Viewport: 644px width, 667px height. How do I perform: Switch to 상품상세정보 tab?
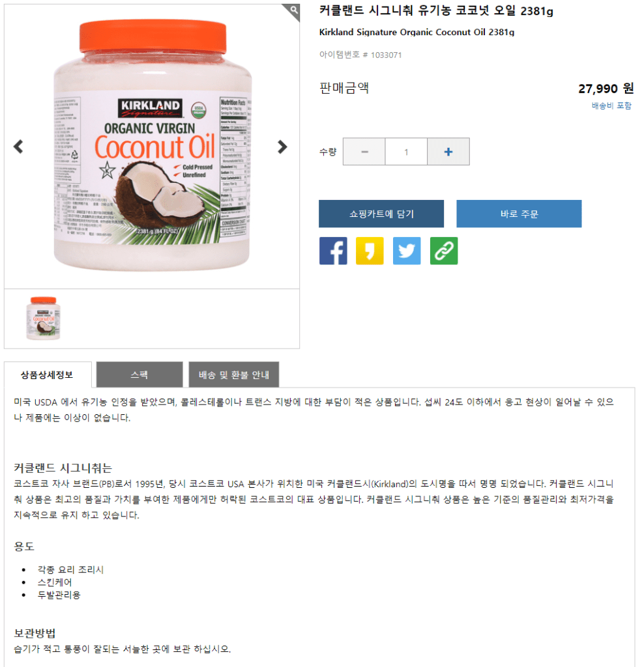48,375
